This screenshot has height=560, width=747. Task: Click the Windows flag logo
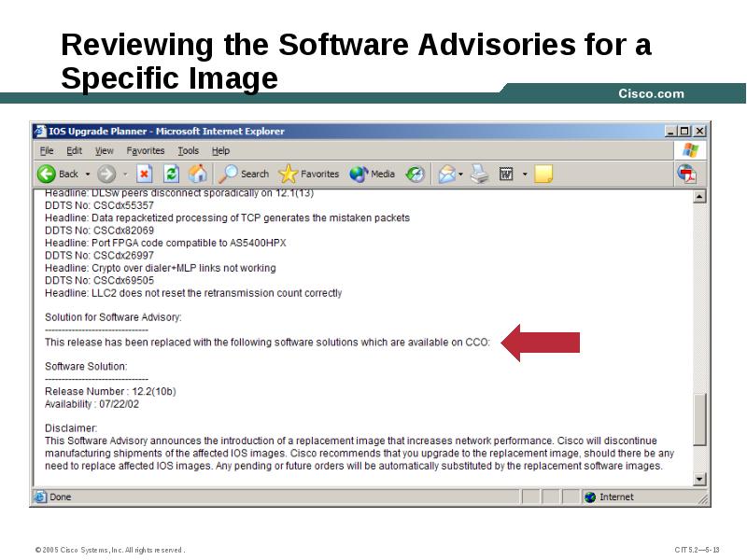point(690,151)
